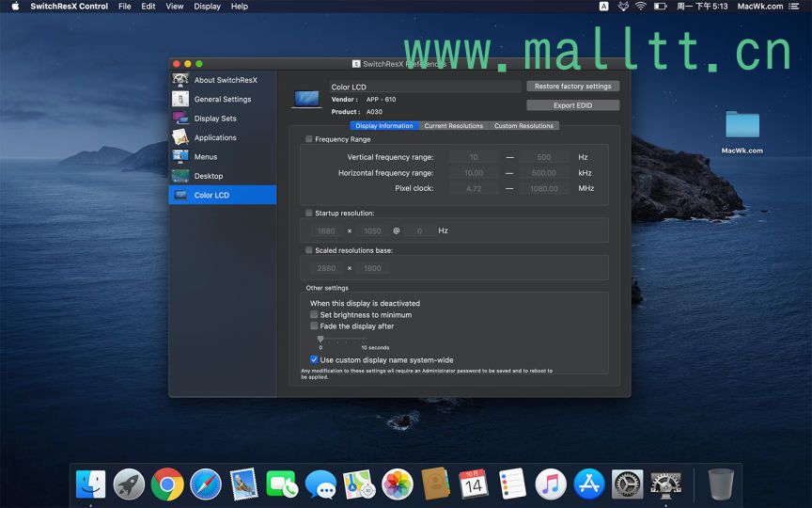Go to Applications sidebar entry

pos(222,137)
